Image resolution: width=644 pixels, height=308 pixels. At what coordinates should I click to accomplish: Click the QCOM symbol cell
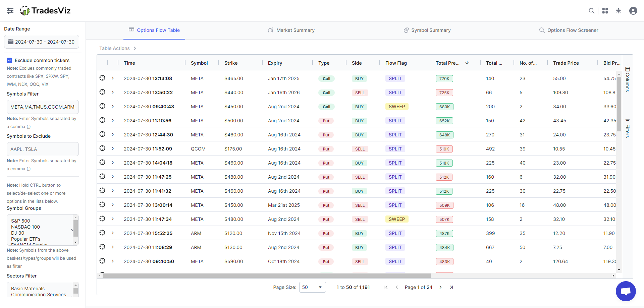[198, 149]
